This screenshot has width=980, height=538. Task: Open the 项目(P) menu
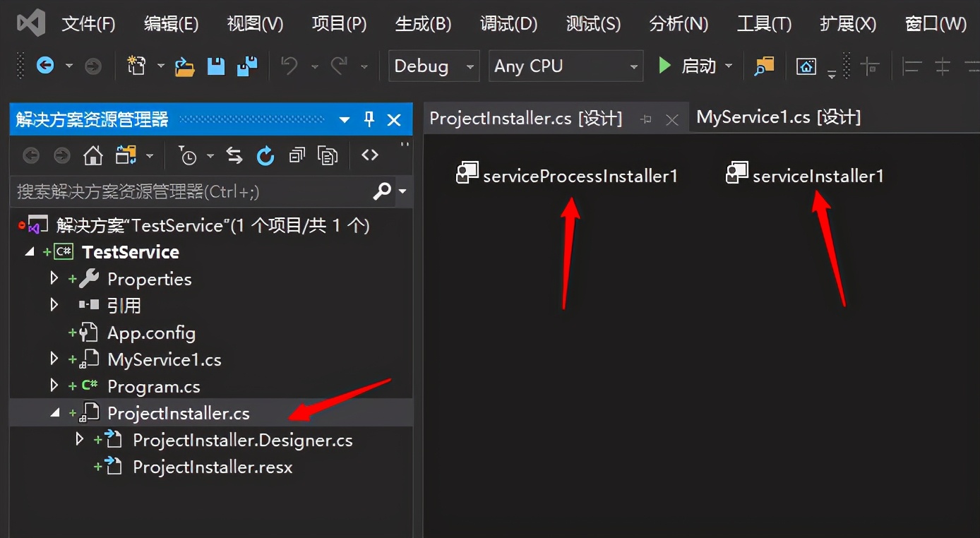tap(339, 24)
